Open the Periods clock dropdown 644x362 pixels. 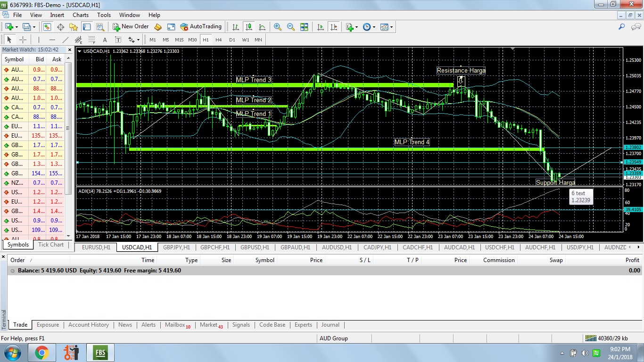click(x=369, y=27)
